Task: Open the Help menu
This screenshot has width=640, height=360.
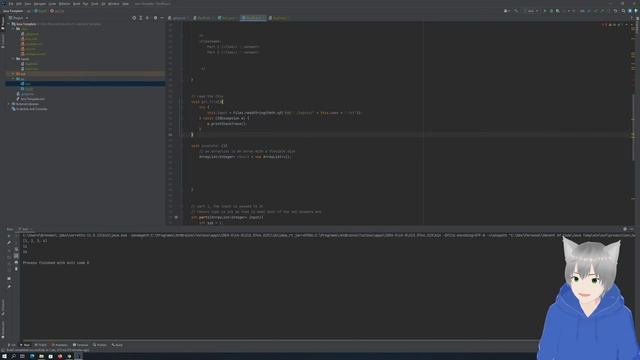Action: pos(125,4)
